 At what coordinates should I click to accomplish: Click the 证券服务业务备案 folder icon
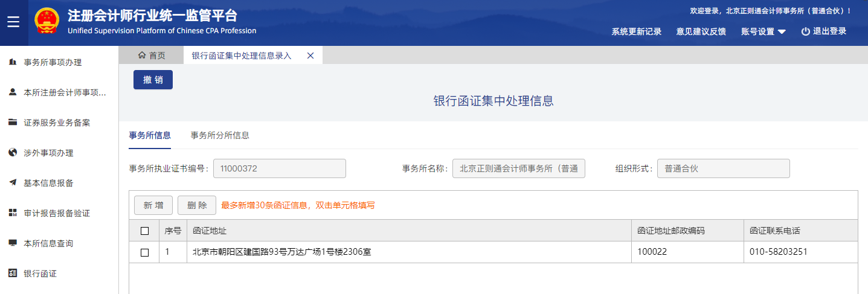(x=13, y=123)
